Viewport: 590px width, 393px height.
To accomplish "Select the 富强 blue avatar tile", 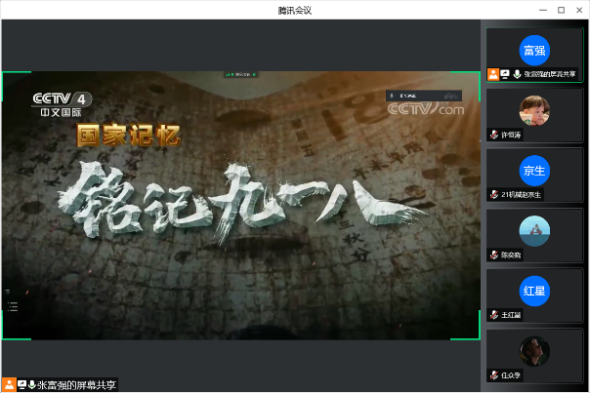I will coord(534,50).
